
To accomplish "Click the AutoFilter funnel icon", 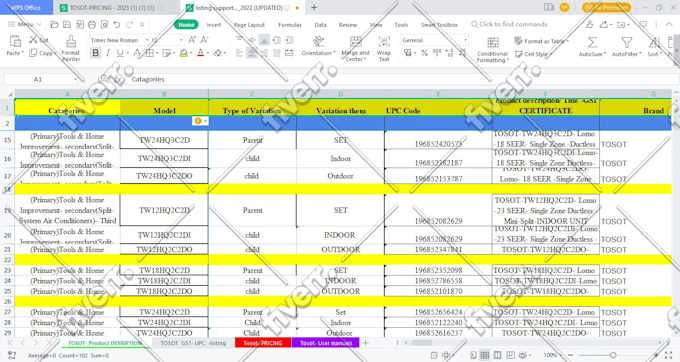I will tap(627, 42).
